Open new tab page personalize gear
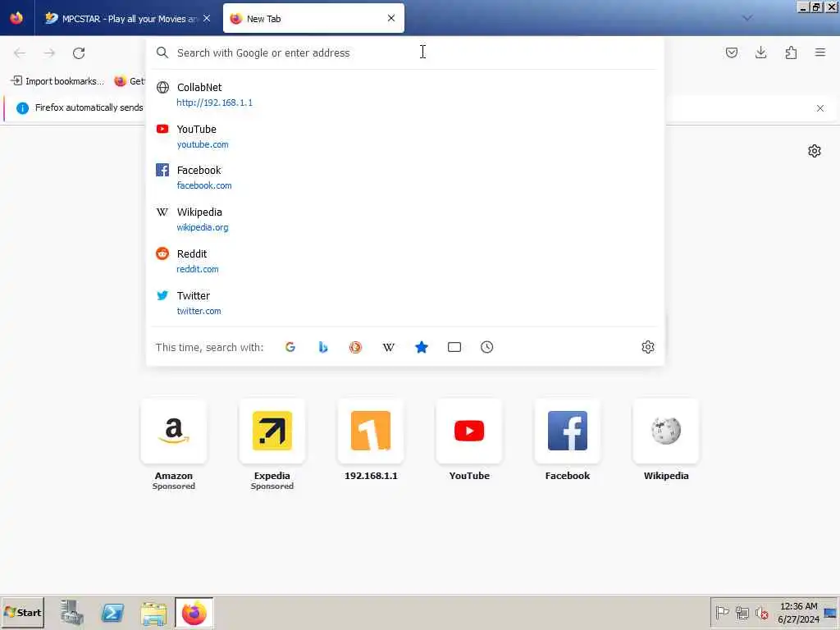Image resolution: width=840 pixels, height=630 pixels. (x=815, y=151)
